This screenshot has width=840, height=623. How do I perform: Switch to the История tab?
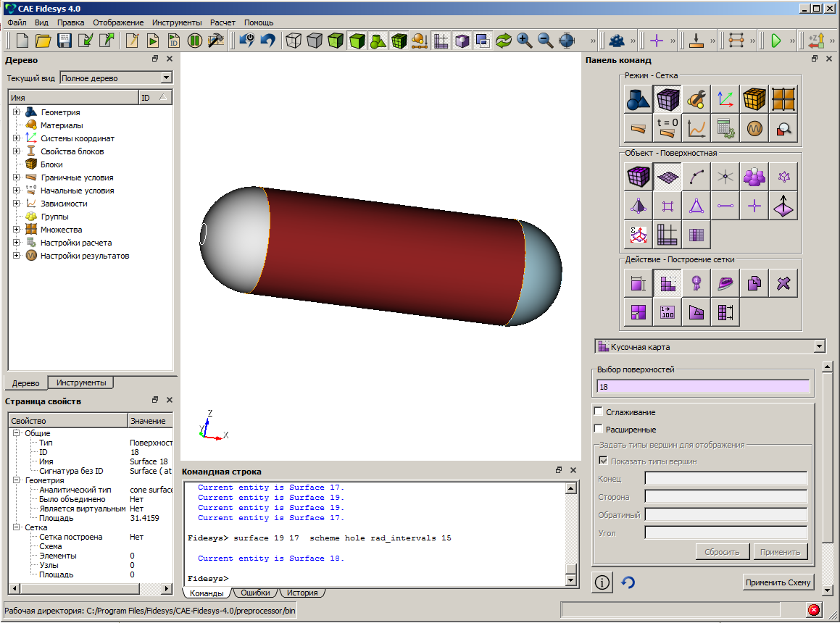point(302,593)
